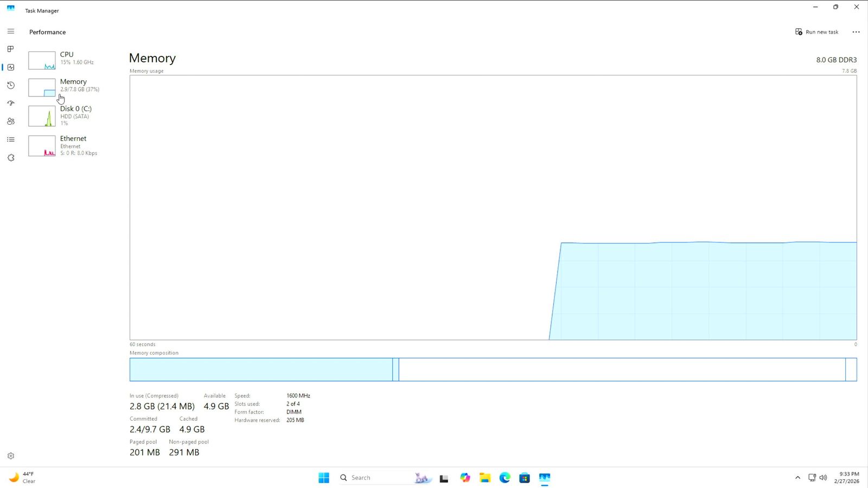This screenshot has height=488, width=868.
Task: Click the taskbar Search box
Action: tap(374, 478)
